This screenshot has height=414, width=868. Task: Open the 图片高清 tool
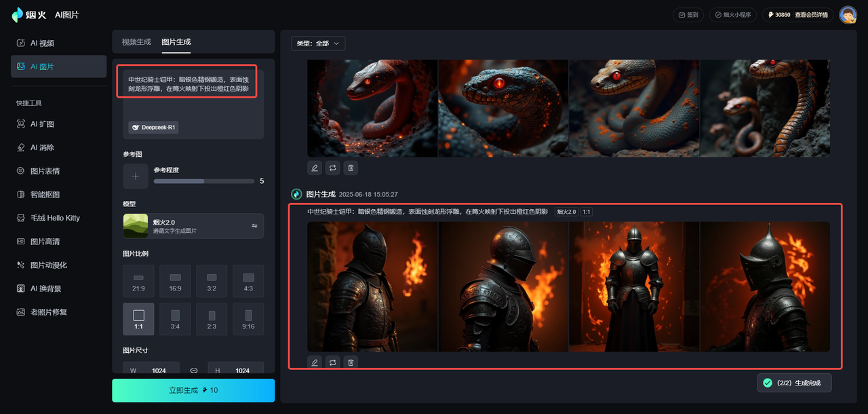click(x=58, y=242)
